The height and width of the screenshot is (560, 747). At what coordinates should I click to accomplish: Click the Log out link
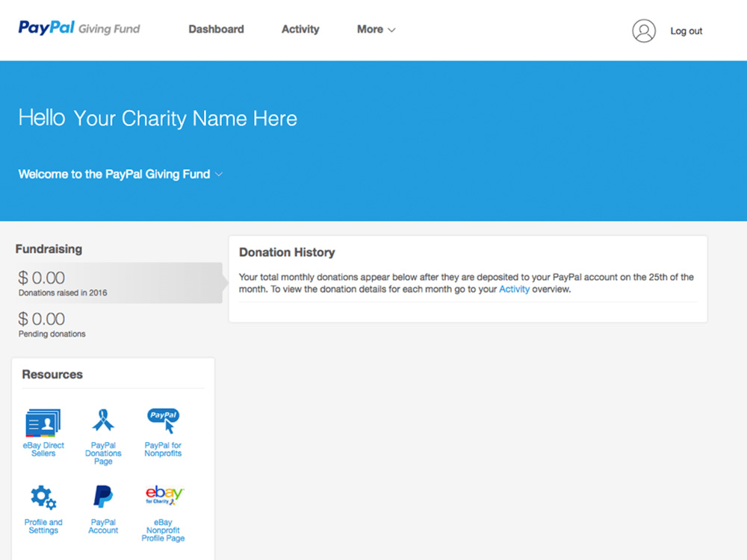click(x=686, y=31)
